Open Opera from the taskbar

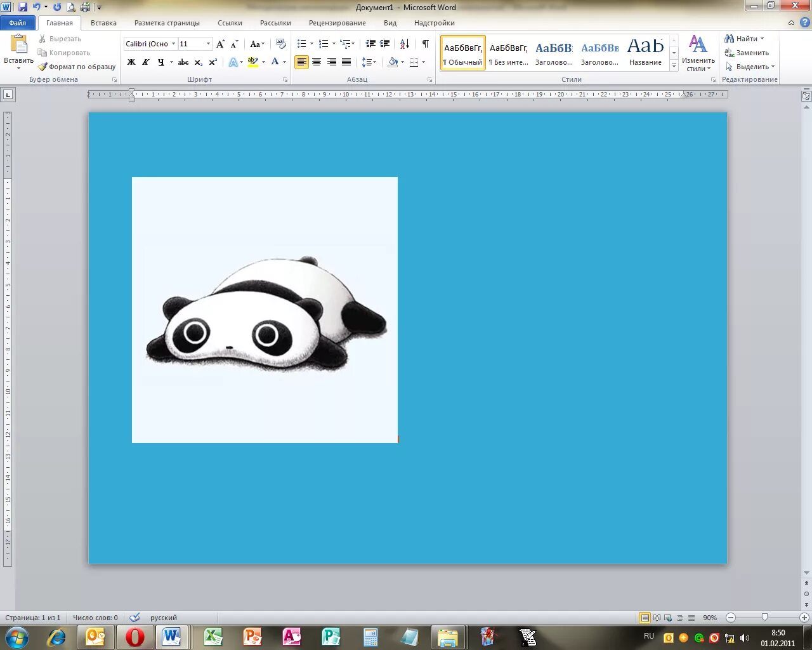point(134,637)
